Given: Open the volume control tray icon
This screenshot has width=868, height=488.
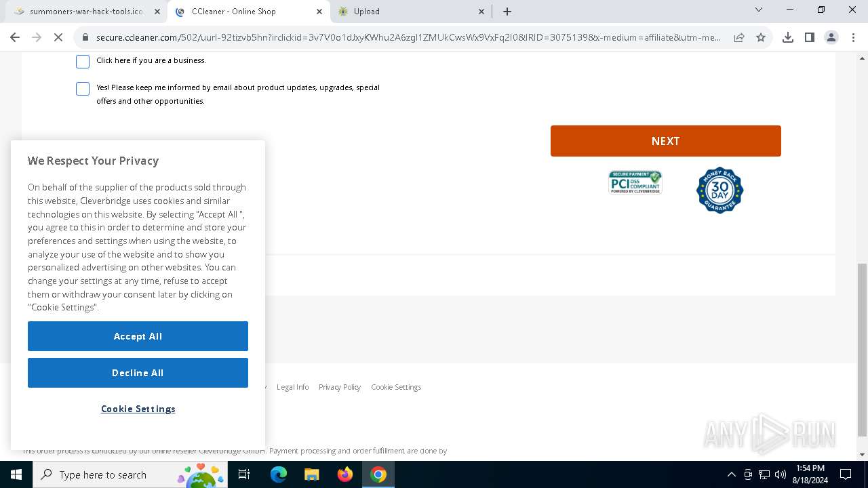Looking at the screenshot, I should pos(781,474).
